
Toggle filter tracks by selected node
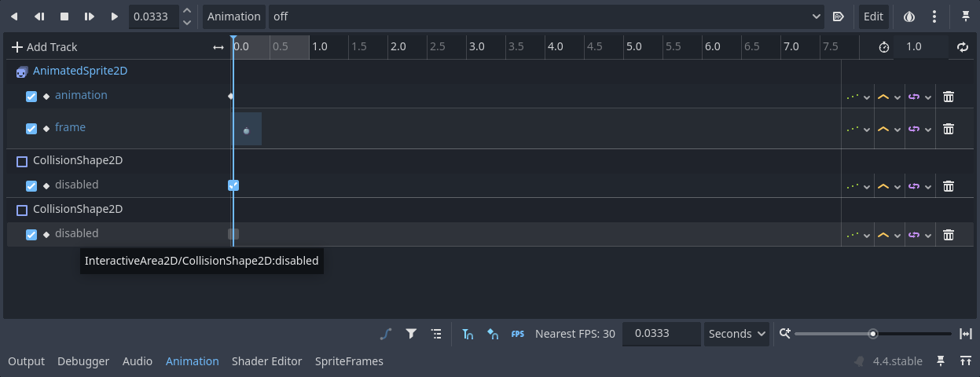tap(411, 334)
